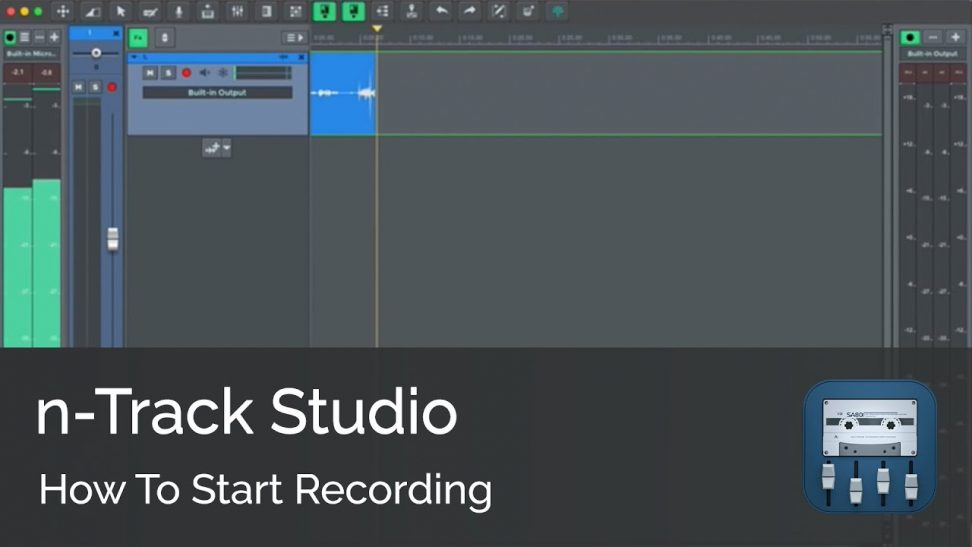
Task: Arm record on the mixer channel strip
Action: tap(112, 87)
